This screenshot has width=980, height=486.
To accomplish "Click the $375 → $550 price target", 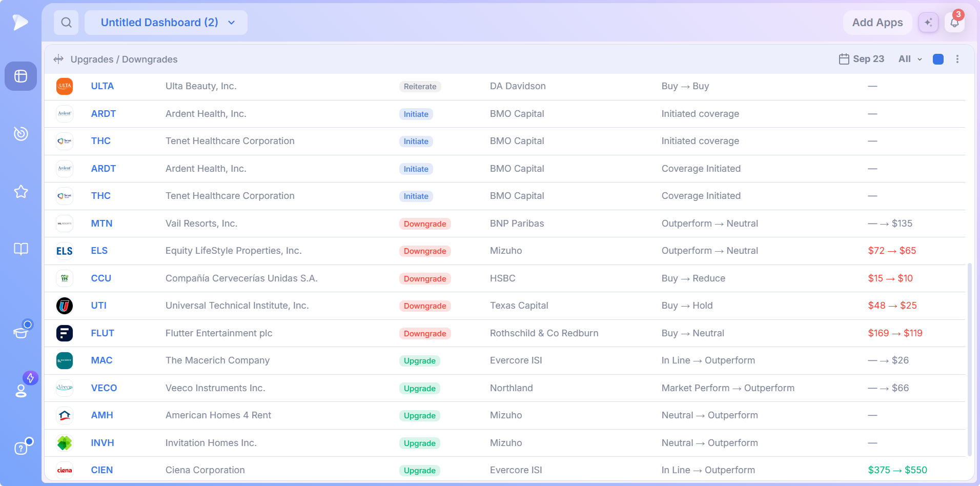I will click(x=897, y=470).
